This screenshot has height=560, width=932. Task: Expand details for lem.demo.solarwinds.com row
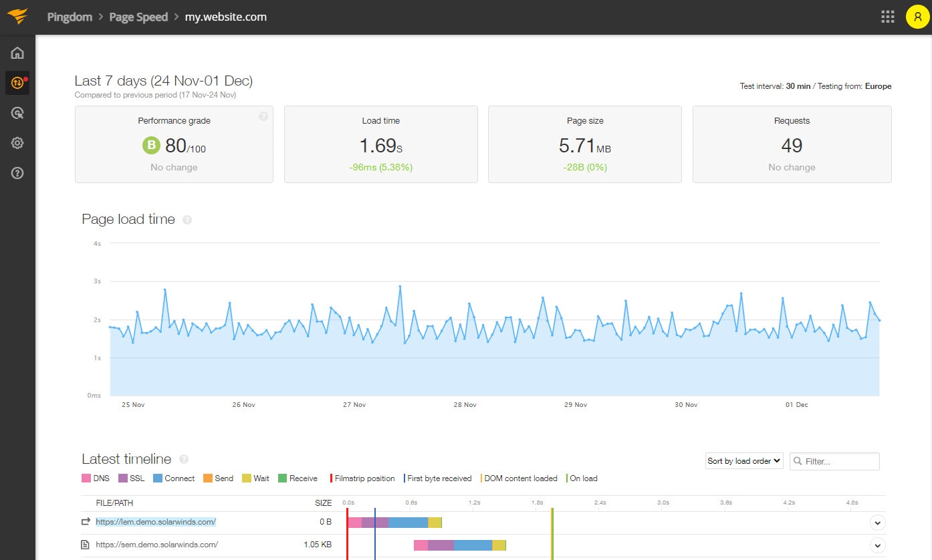coord(877,522)
